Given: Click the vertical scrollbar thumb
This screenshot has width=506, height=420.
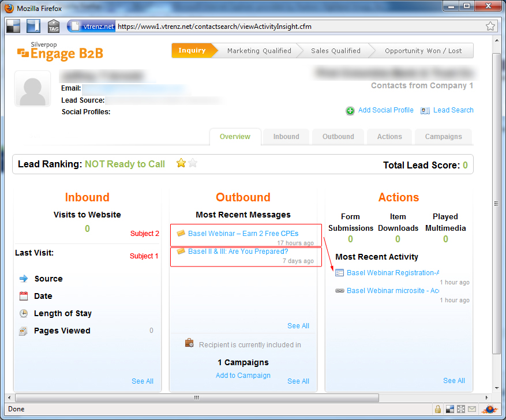Looking at the screenshot, I should (497, 204).
